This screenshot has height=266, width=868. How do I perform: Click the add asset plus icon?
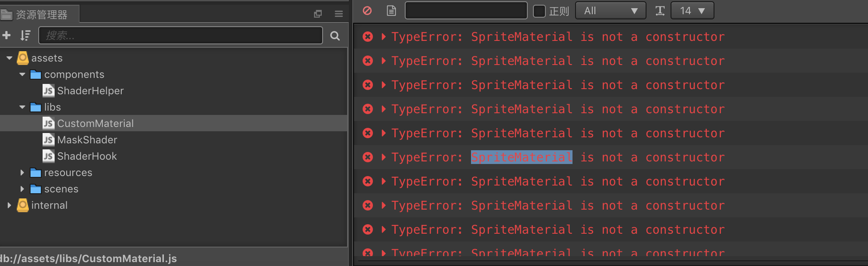[x=6, y=35]
